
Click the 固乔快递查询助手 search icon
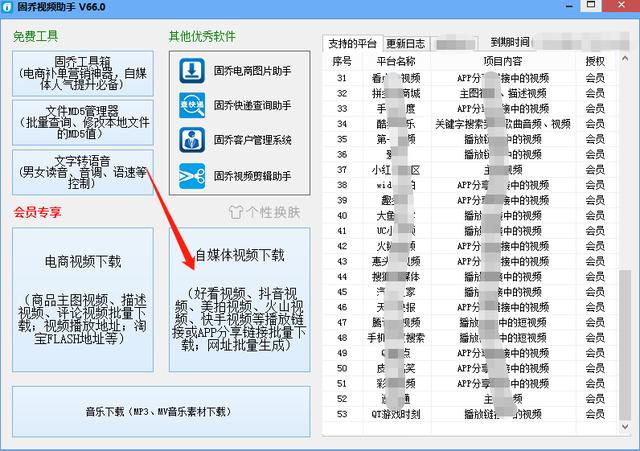tap(192, 105)
